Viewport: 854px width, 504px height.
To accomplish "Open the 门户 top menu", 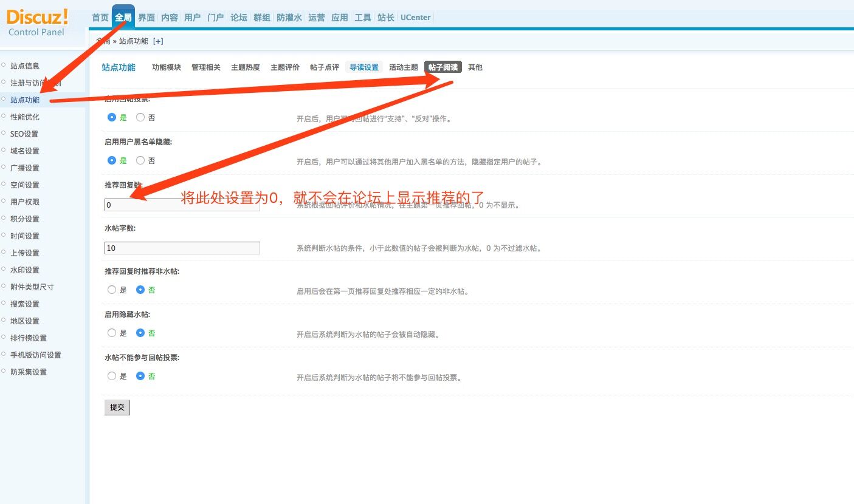I will 215,18.
